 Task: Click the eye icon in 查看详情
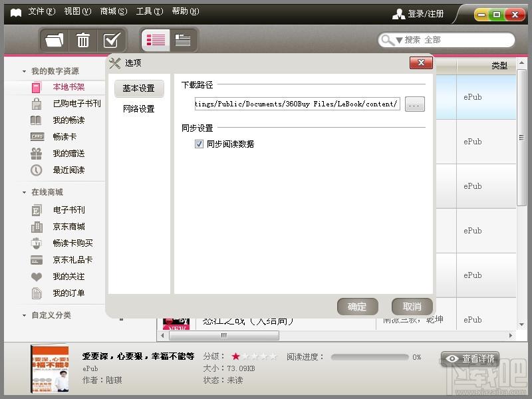(452, 359)
